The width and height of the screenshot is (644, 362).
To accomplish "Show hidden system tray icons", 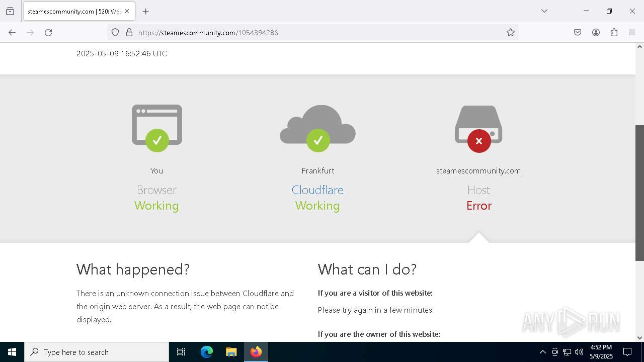I will [542, 352].
